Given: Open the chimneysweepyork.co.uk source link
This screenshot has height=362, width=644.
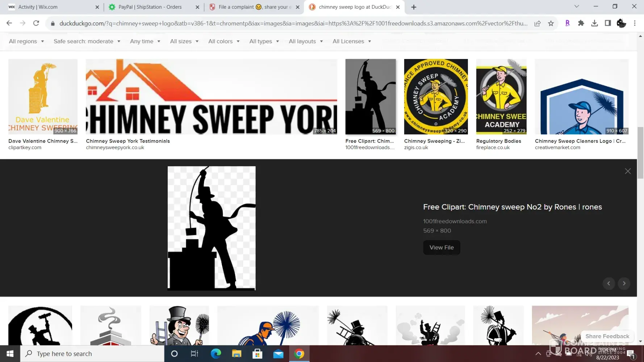Looking at the screenshot, I should (115, 148).
